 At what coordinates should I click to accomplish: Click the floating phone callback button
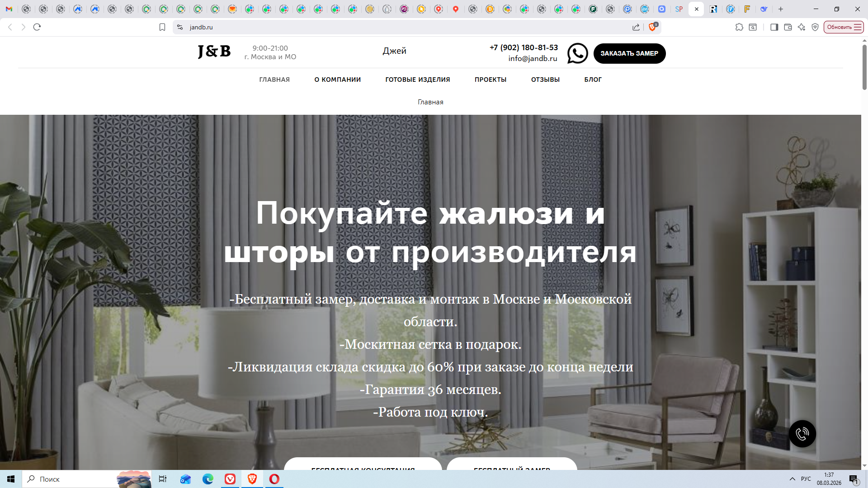pos(802,434)
